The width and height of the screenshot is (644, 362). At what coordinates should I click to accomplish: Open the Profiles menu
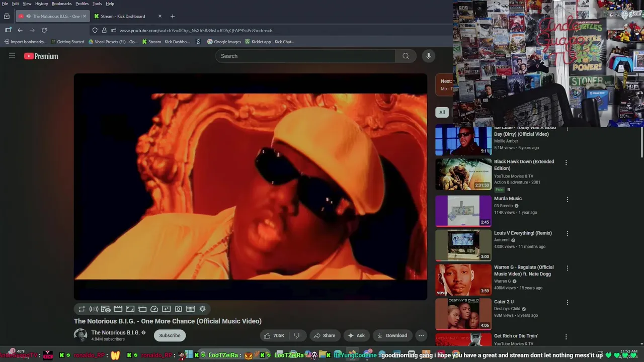(x=82, y=4)
